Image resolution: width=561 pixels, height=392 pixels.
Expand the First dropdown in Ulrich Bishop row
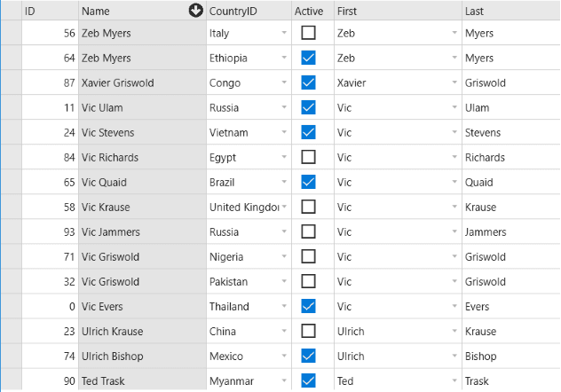tap(454, 356)
